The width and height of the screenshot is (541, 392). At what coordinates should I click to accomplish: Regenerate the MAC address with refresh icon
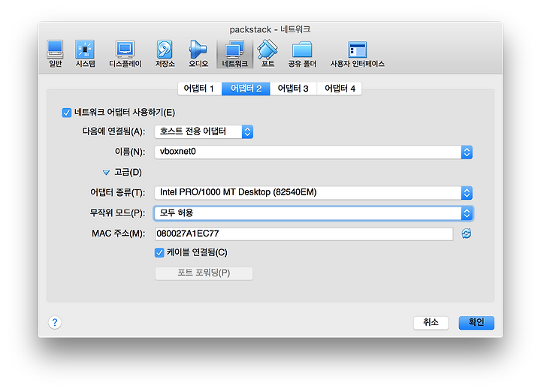466,234
